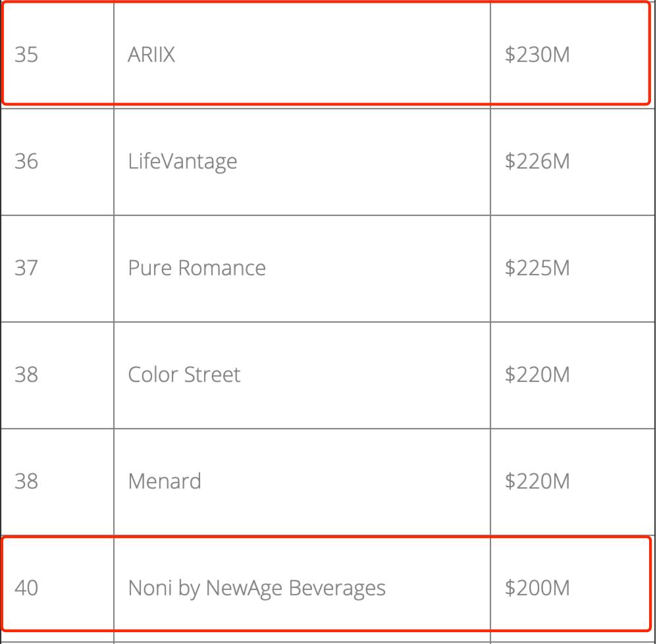
Task: Select the rank 37 cell
Action: click(x=26, y=268)
